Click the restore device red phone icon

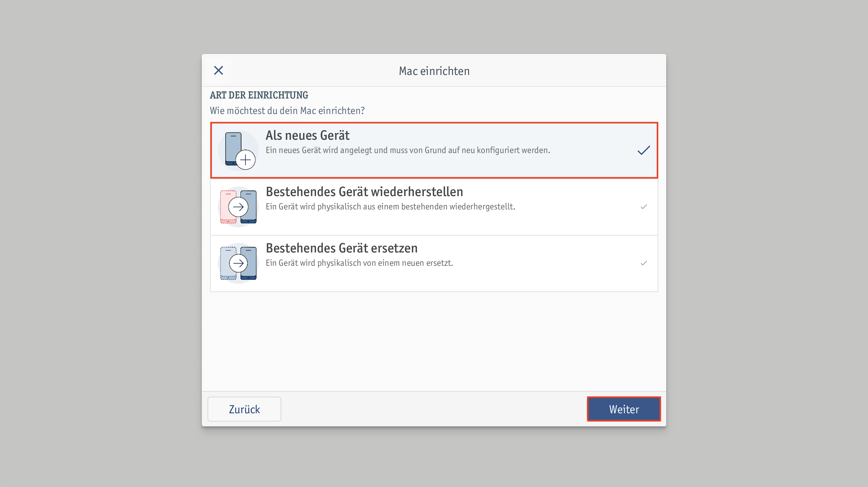(238, 207)
